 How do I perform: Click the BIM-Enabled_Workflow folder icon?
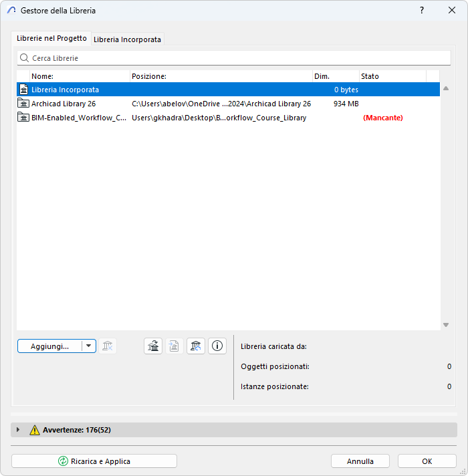23,117
